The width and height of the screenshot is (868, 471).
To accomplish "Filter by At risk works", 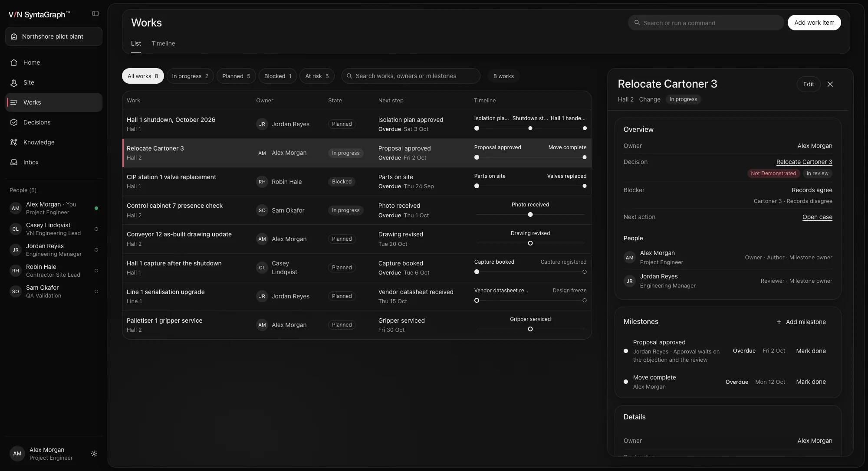I will [317, 76].
